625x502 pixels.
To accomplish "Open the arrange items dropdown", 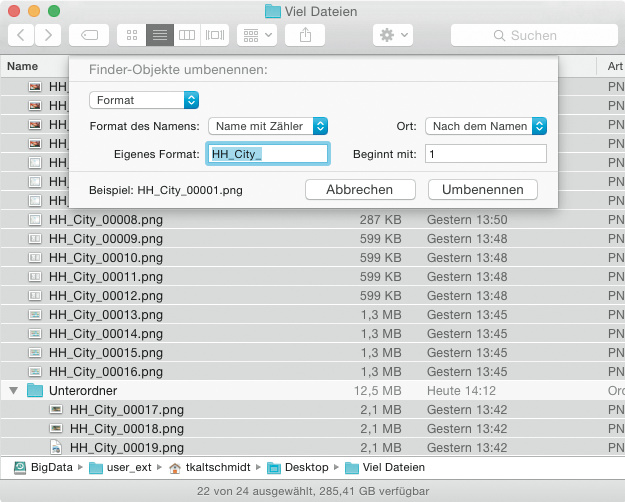I will coord(257,35).
